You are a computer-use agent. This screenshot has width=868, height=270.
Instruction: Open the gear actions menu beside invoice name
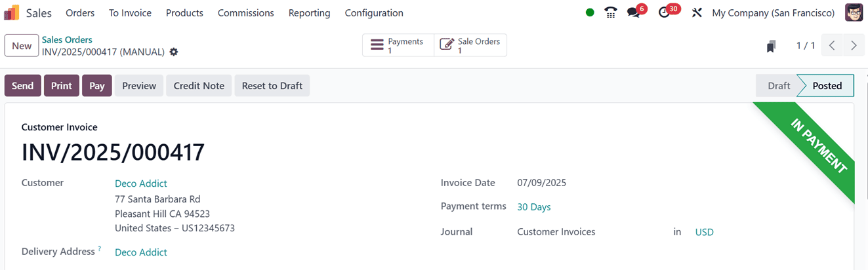[x=174, y=52]
